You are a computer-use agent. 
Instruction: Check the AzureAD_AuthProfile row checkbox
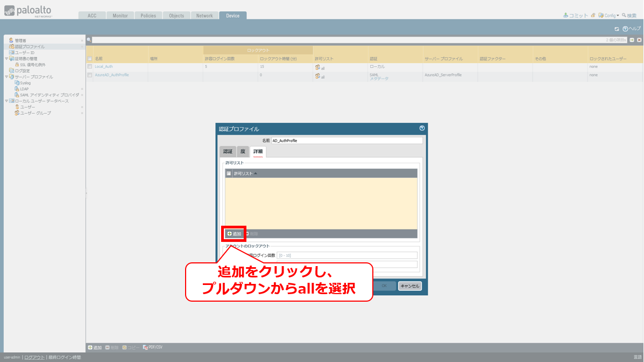[90, 75]
